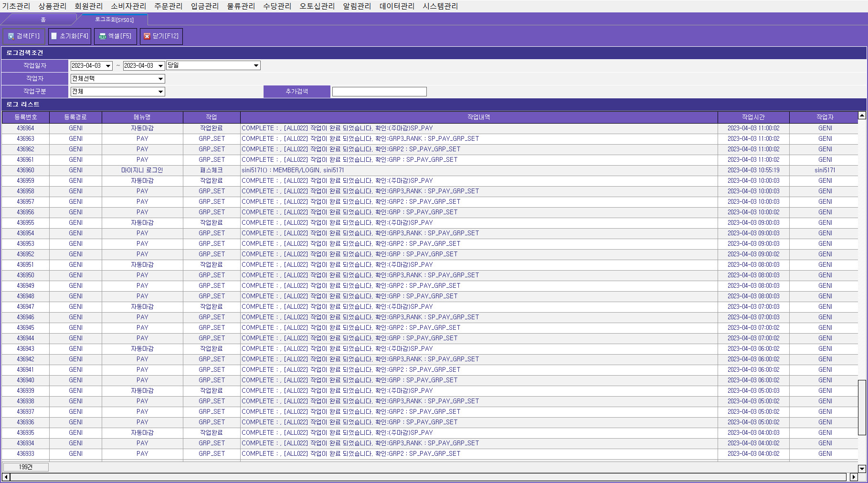Image resolution: width=868 pixels, height=483 pixels.
Task: Click the horizontal scrollbar left arrow
Action: 6,477
